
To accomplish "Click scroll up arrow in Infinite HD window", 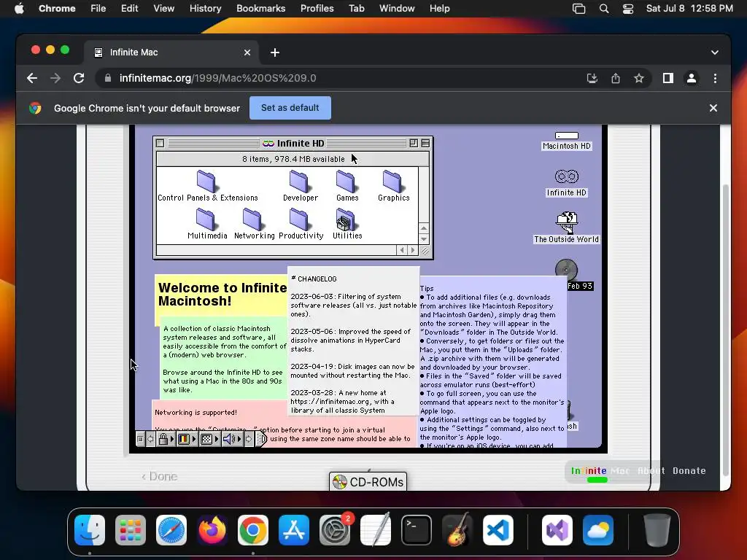I will pos(424,228).
